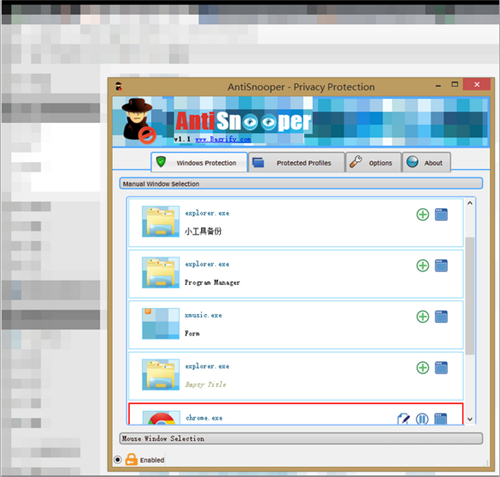The image size is (500, 477).
Task: Click the list scrollbar thumb
Action: (470, 296)
